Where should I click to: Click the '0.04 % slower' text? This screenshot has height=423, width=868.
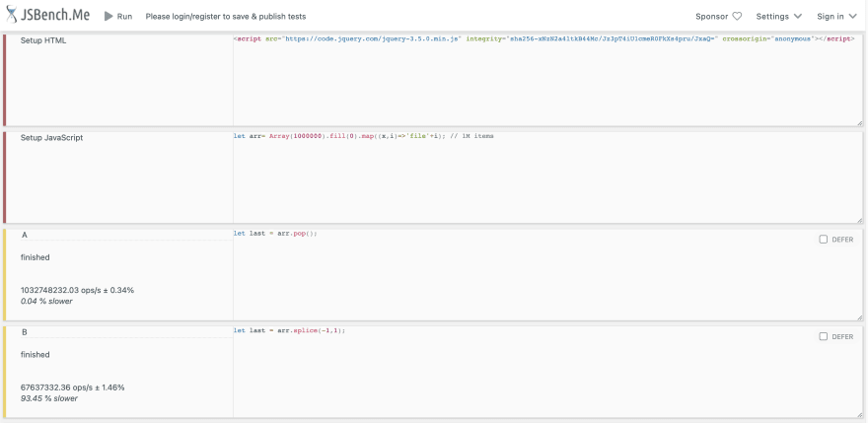click(x=46, y=301)
